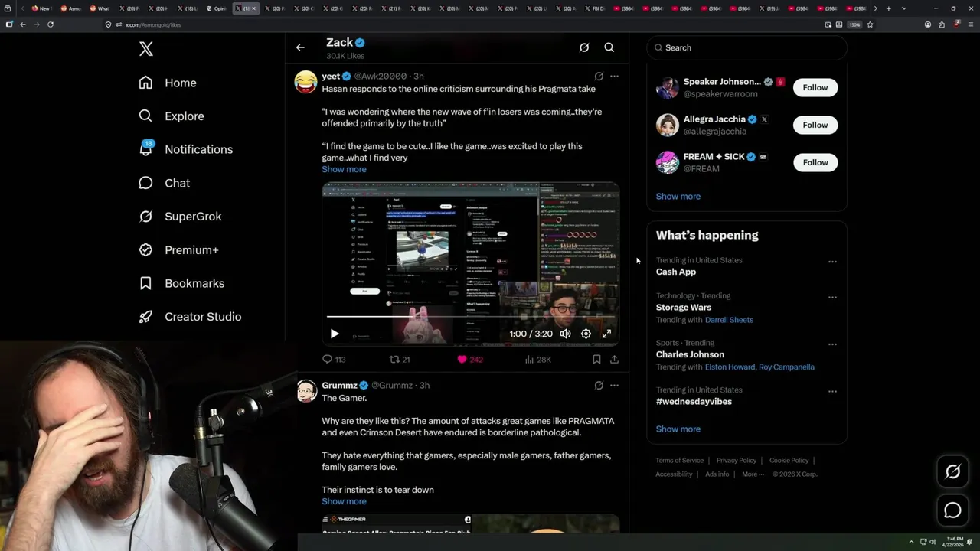This screenshot has width=980, height=551.
Task: Open floating Grok button
Action: pos(952,472)
